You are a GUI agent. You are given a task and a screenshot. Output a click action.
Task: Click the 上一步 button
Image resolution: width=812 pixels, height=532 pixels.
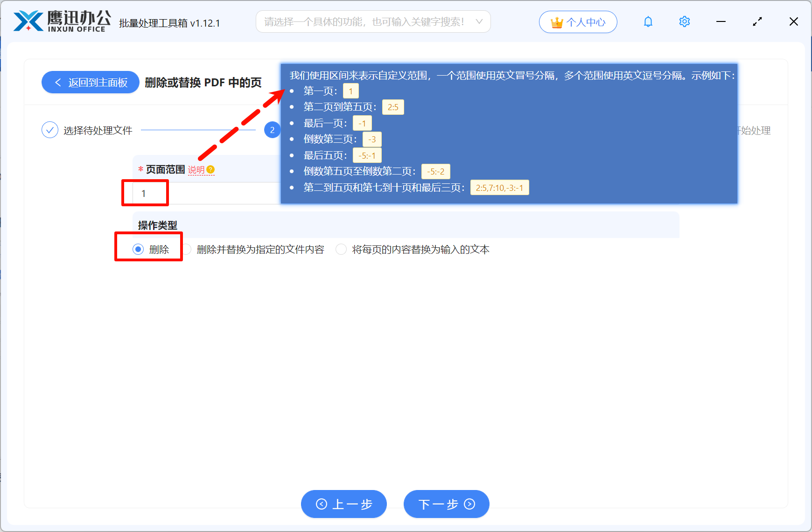coord(344,504)
